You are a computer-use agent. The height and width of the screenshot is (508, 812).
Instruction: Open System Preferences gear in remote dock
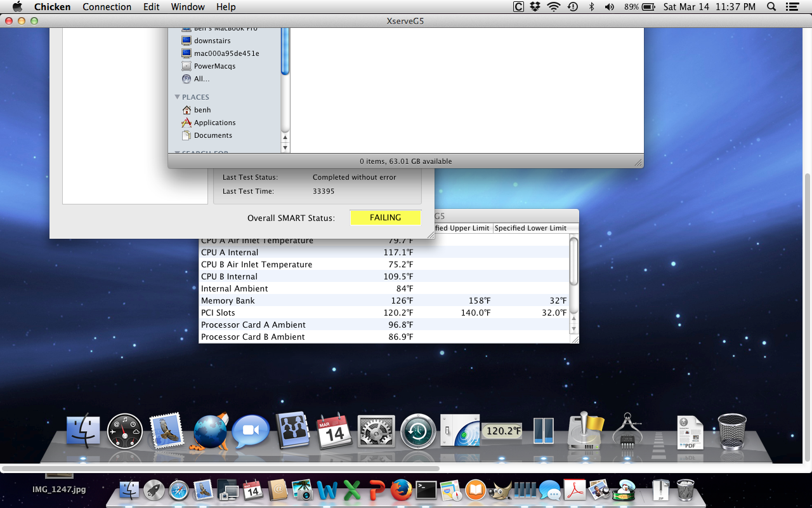(x=376, y=432)
